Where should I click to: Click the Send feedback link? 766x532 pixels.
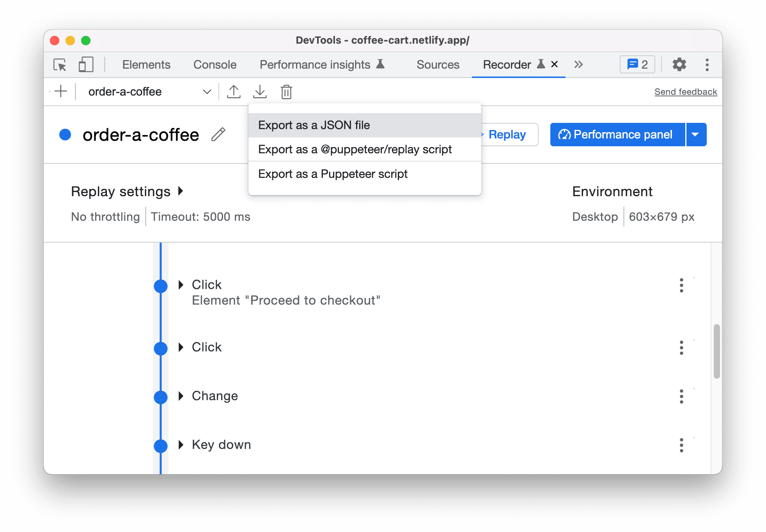[685, 91]
